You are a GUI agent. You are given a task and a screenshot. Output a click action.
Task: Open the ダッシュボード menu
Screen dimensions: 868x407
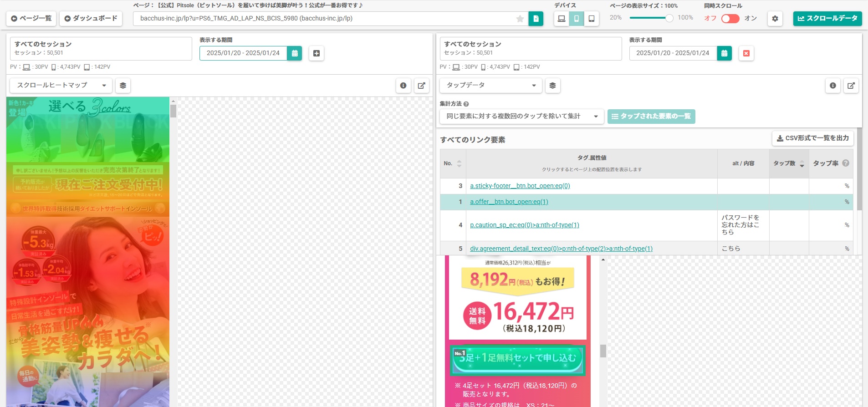coord(91,19)
